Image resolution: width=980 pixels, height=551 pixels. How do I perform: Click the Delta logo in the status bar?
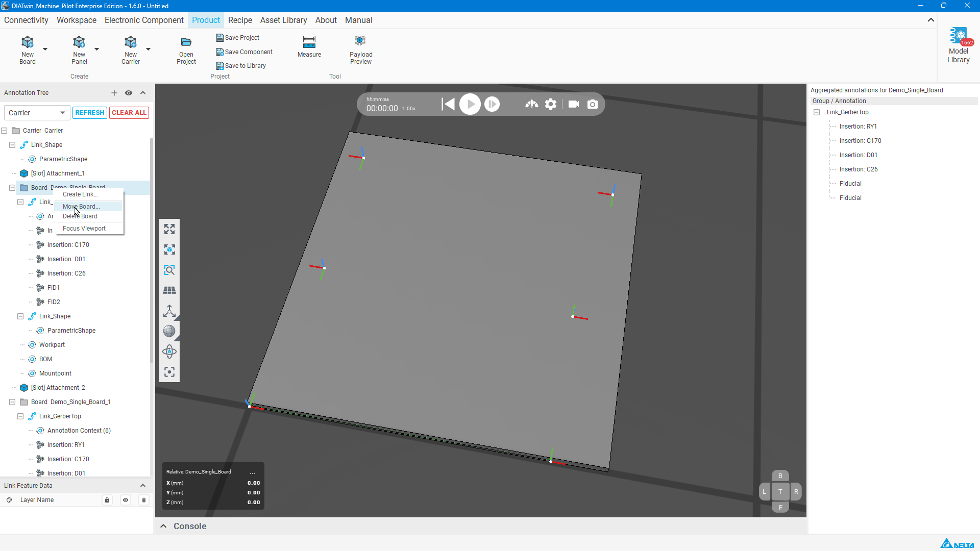coord(957,543)
